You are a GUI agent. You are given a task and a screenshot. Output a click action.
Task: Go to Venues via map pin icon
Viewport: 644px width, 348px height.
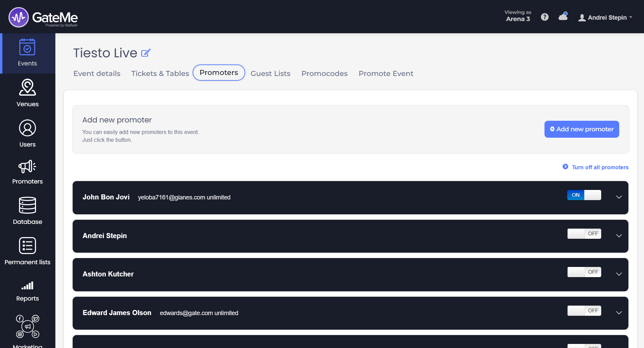click(27, 88)
